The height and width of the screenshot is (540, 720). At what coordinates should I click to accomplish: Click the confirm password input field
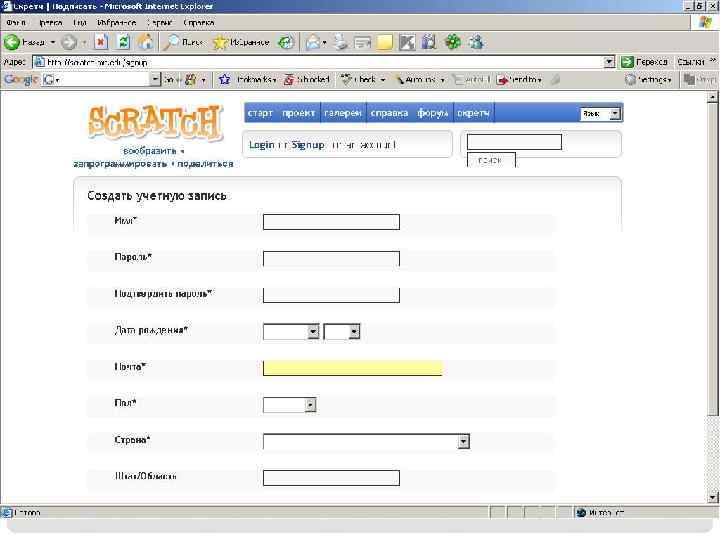coord(331,295)
